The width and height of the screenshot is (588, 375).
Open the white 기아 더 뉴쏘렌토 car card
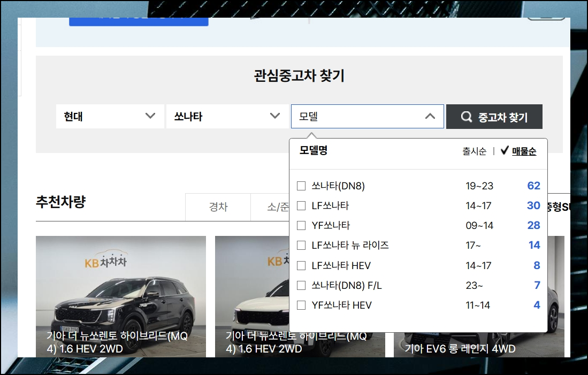(252, 296)
